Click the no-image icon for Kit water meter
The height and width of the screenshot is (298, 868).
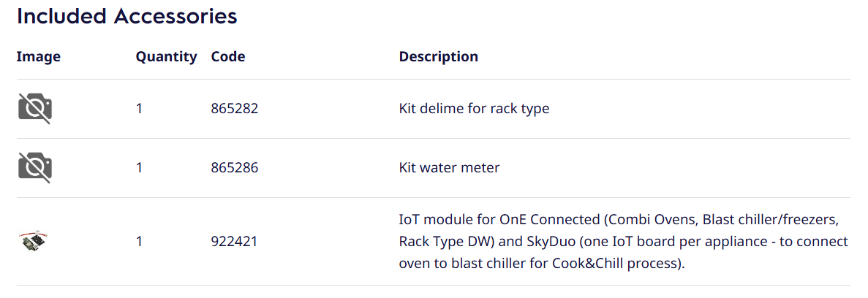pyautogui.click(x=35, y=168)
